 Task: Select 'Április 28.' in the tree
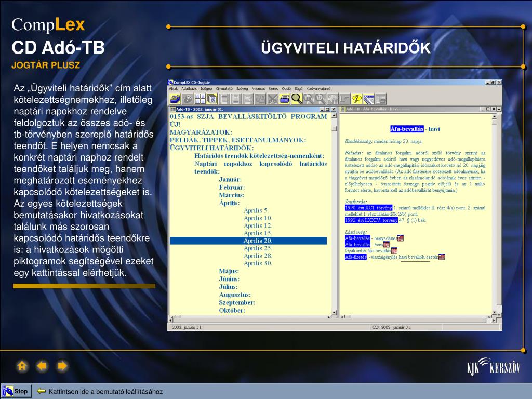pyautogui.click(x=258, y=256)
